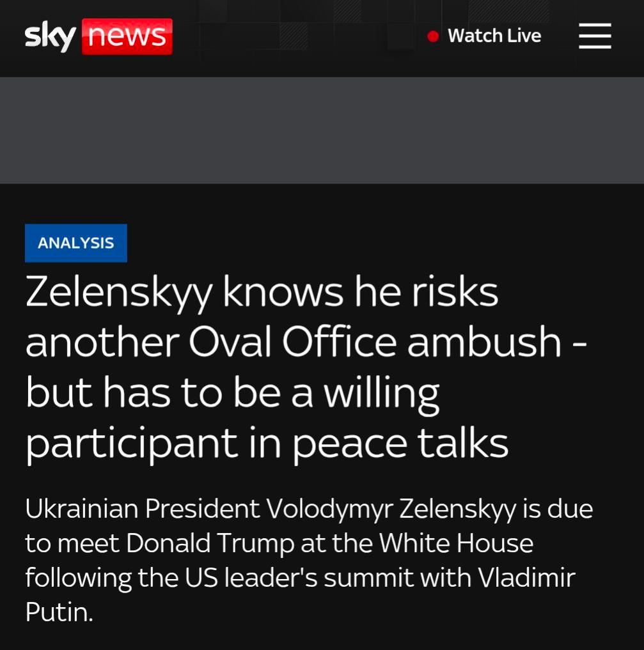The width and height of the screenshot is (644, 650).
Task: Click summary line mentioning Donald Trump
Action: tap(279, 543)
